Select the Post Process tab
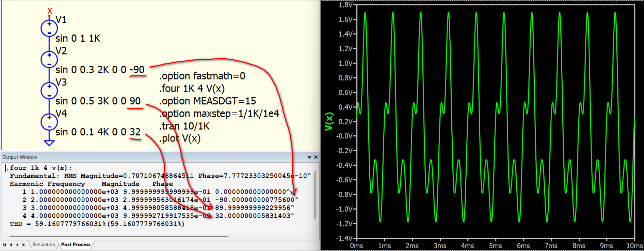 click(76, 245)
